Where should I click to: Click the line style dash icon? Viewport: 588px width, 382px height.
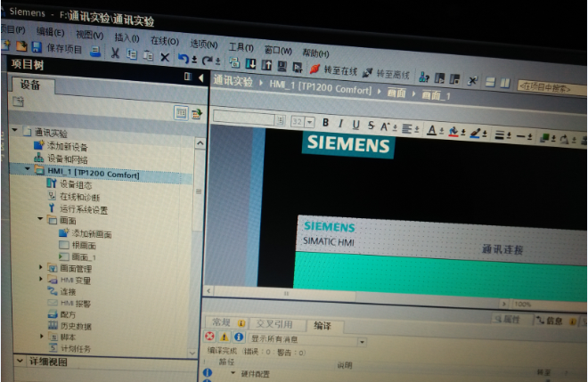[x=520, y=136]
